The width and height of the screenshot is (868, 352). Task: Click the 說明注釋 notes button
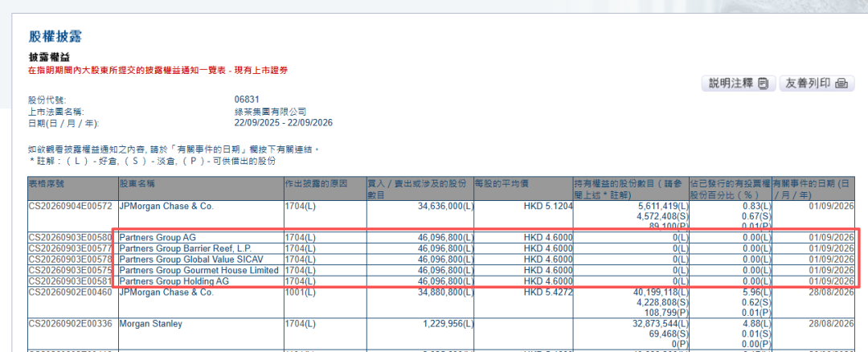point(739,84)
